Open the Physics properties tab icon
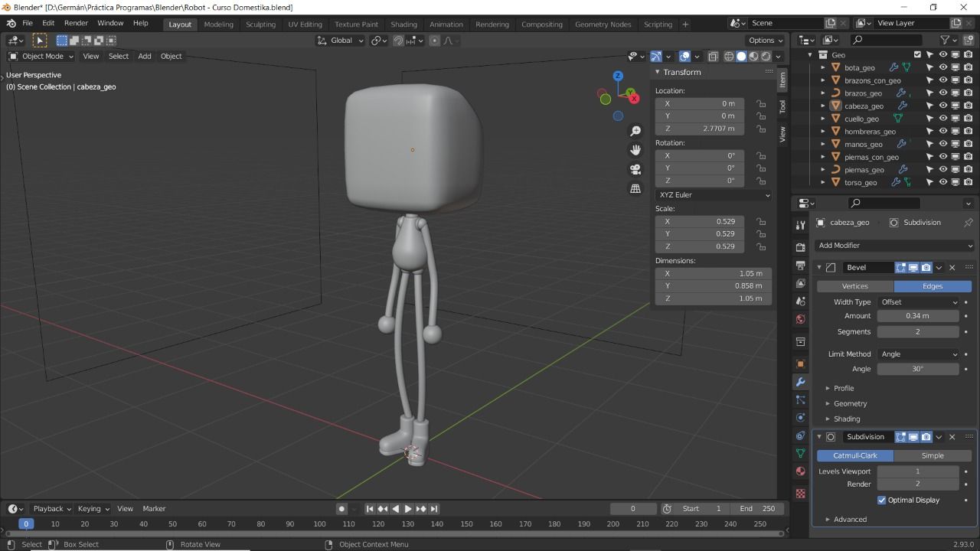 (x=801, y=418)
